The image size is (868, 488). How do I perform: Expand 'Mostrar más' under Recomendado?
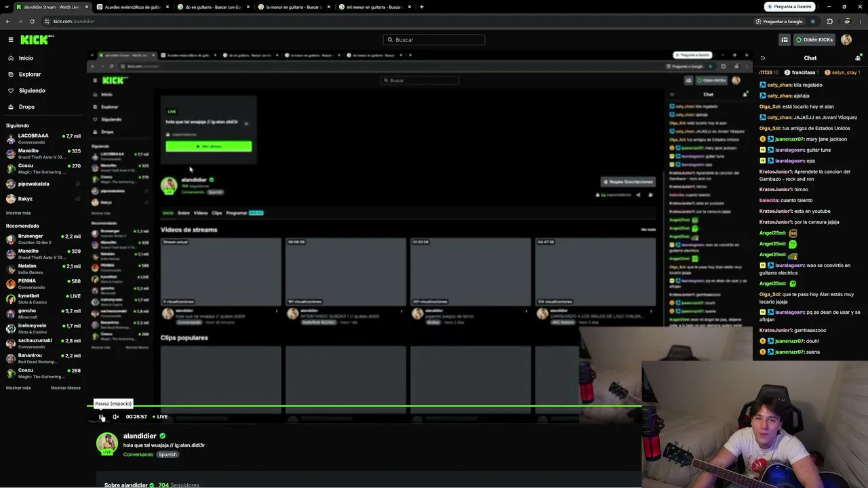coord(18,388)
